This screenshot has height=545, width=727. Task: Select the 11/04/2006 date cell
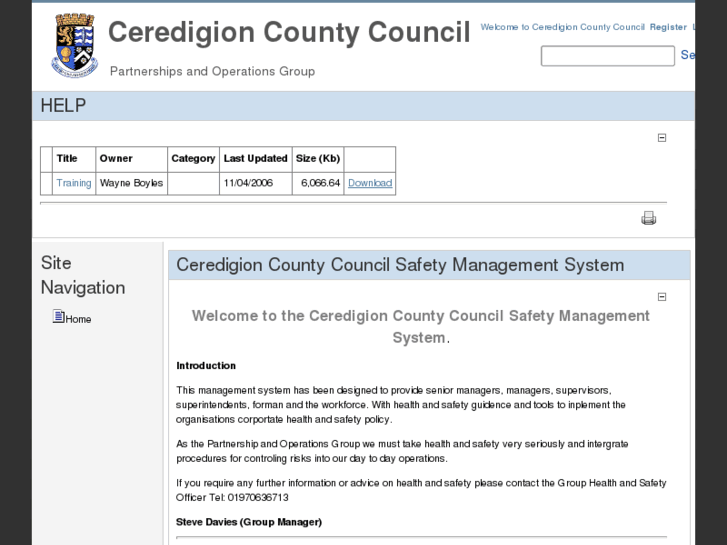click(x=255, y=183)
